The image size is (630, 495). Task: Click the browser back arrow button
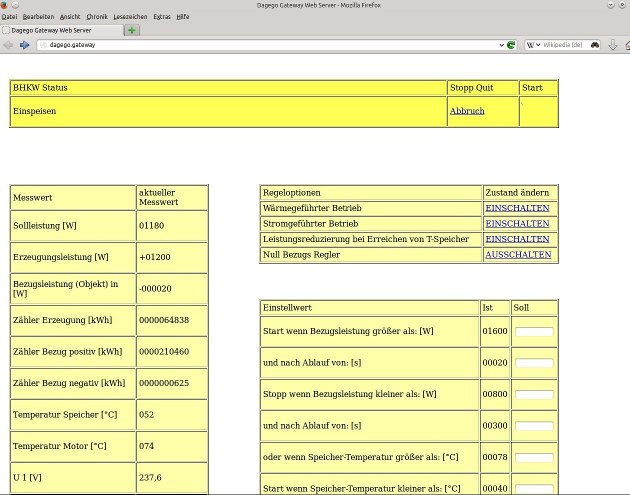coord(9,45)
